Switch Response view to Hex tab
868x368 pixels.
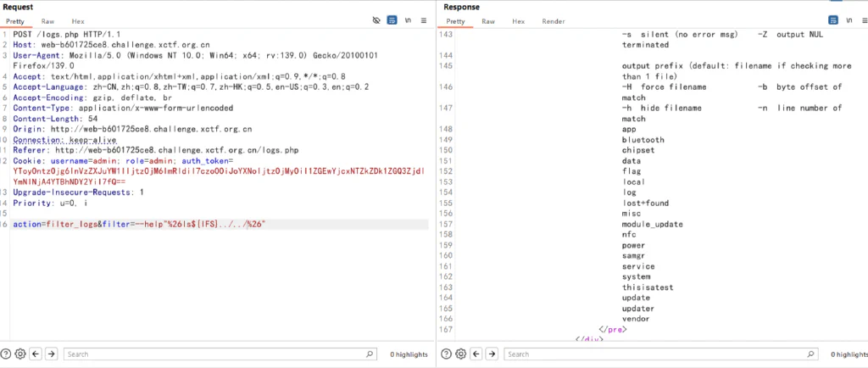pyautogui.click(x=518, y=21)
